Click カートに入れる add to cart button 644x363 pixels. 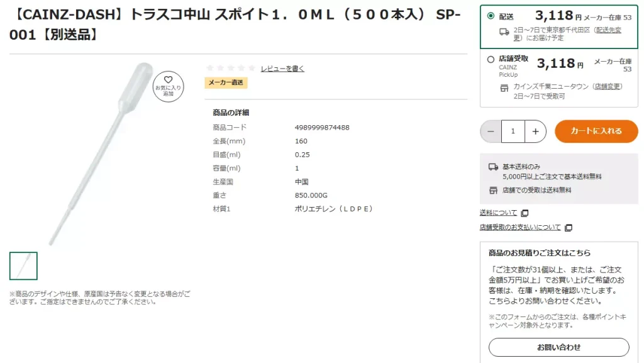pos(596,131)
